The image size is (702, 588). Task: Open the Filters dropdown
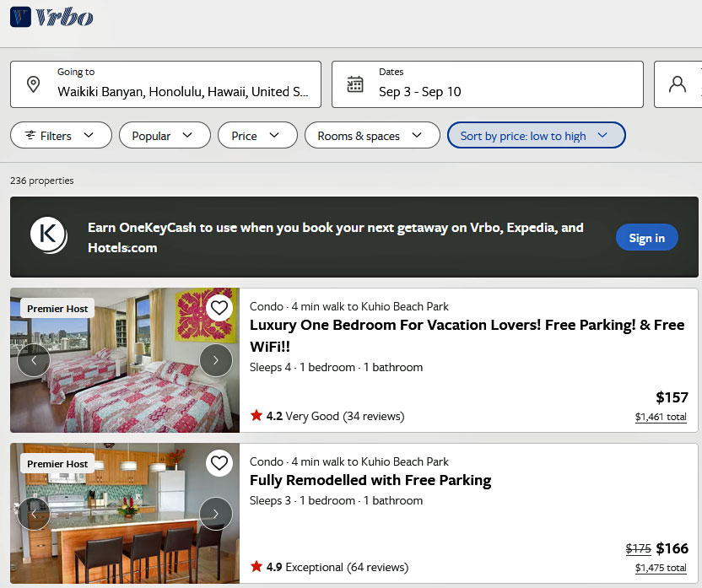(61, 136)
